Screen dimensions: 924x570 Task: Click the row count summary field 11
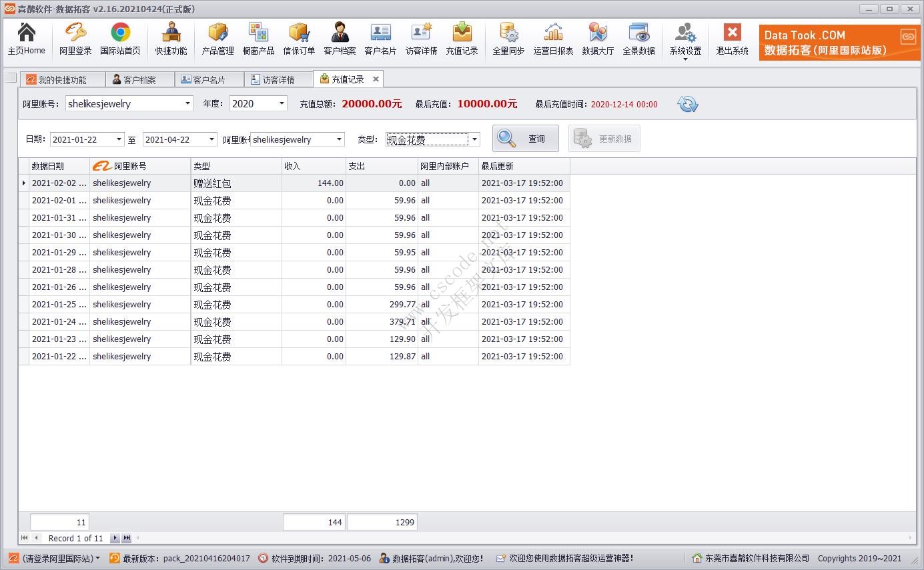pos(59,522)
